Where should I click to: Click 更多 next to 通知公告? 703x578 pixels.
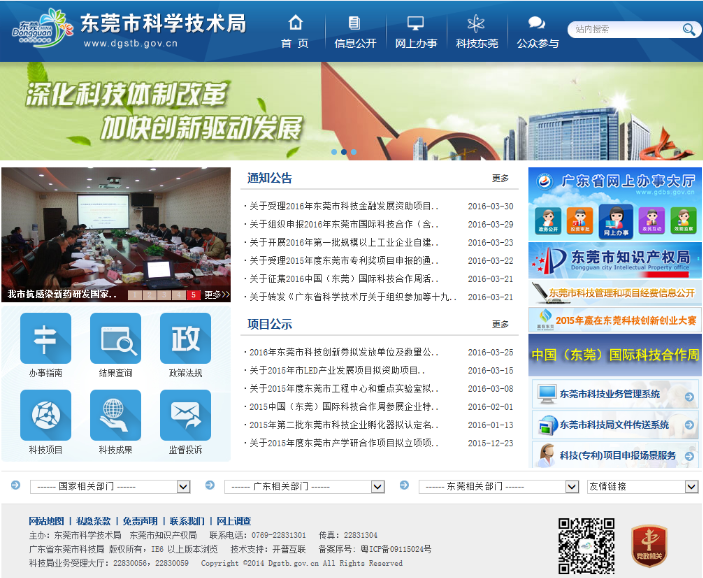[500, 178]
